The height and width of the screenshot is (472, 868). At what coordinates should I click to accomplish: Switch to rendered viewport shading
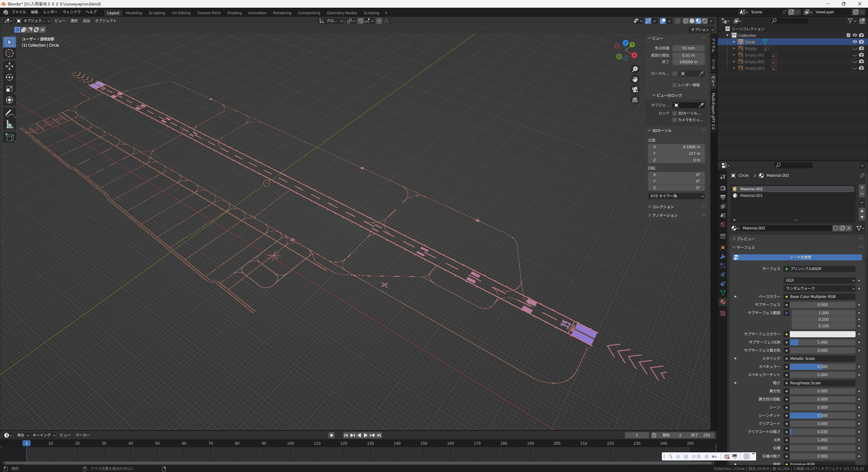(705, 21)
